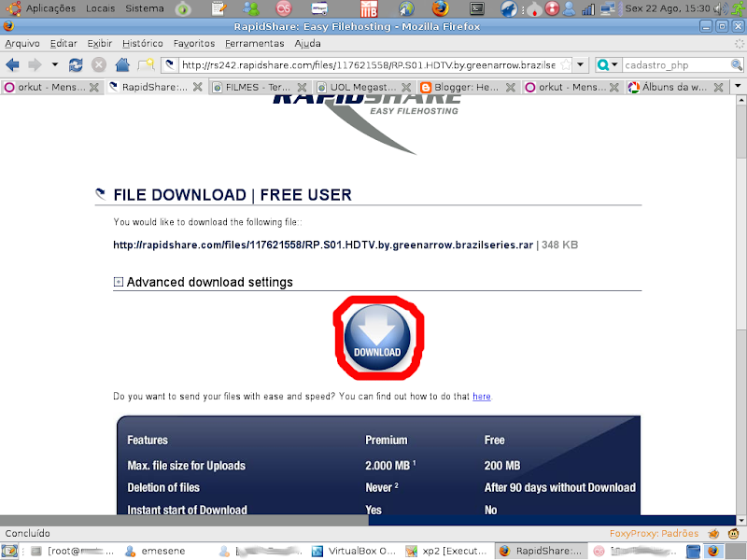Click the fox icon in status bar
This screenshot has height=560, width=747.
coord(713,533)
